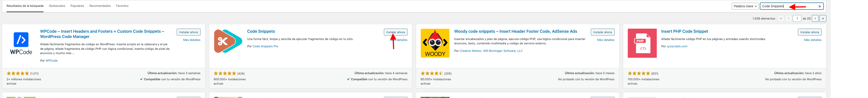Go to the next results page

[815, 19]
